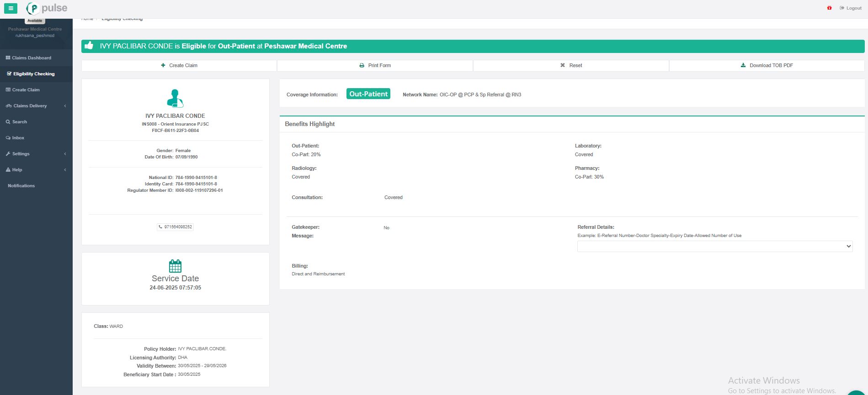
Task: Click the phone number 971564098252 badge
Action: coord(175,227)
